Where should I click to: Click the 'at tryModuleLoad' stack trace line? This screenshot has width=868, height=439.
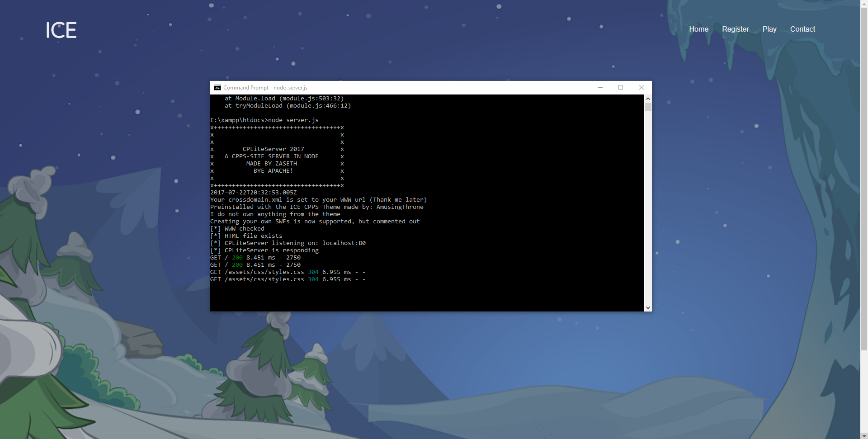click(x=288, y=106)
